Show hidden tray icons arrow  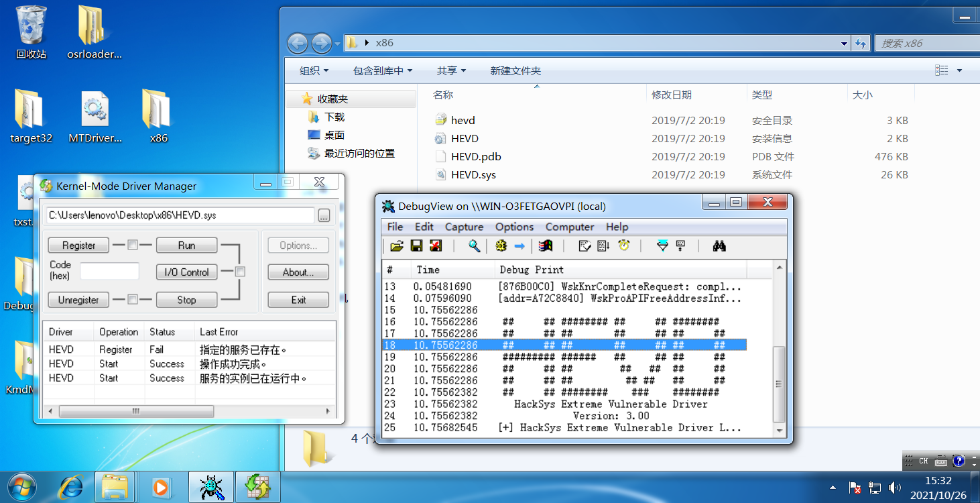pos(833,488)
